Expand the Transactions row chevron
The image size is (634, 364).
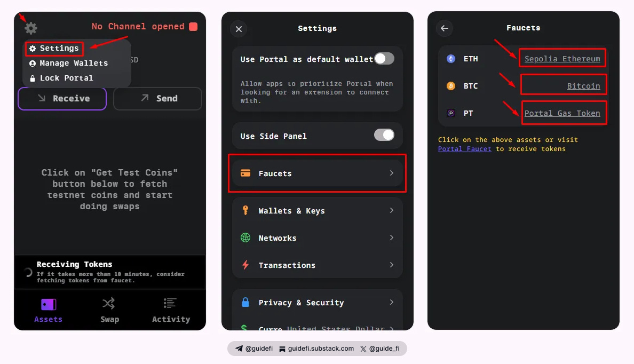point(391,265)
